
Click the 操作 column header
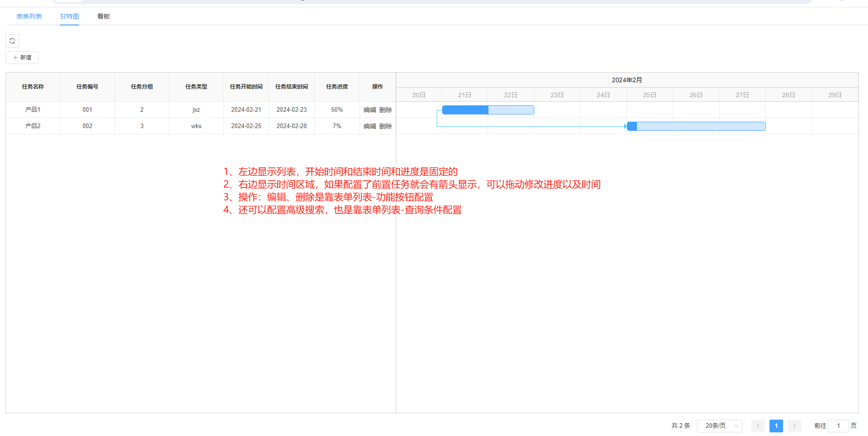(378, 87)
